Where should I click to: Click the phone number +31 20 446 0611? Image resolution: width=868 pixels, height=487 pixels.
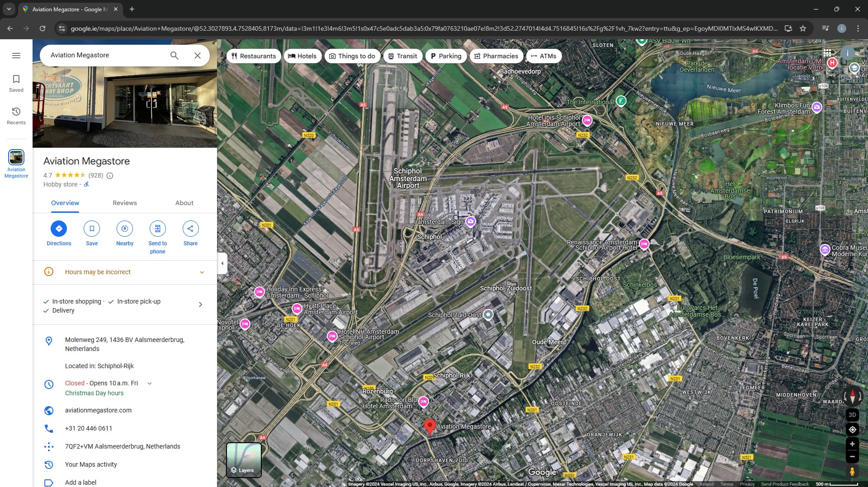(x=89, y=429)
